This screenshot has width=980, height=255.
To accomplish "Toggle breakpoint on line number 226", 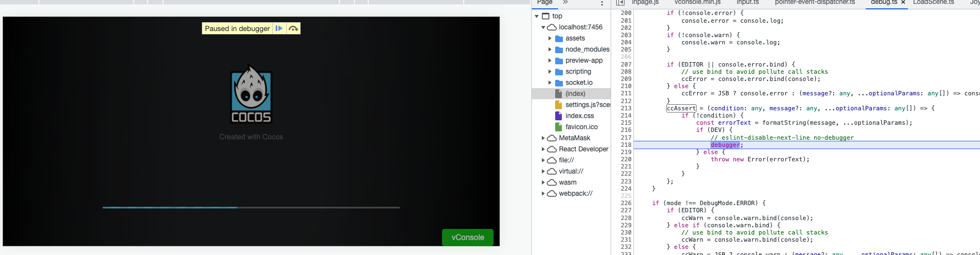I will [x=626, y=203].
